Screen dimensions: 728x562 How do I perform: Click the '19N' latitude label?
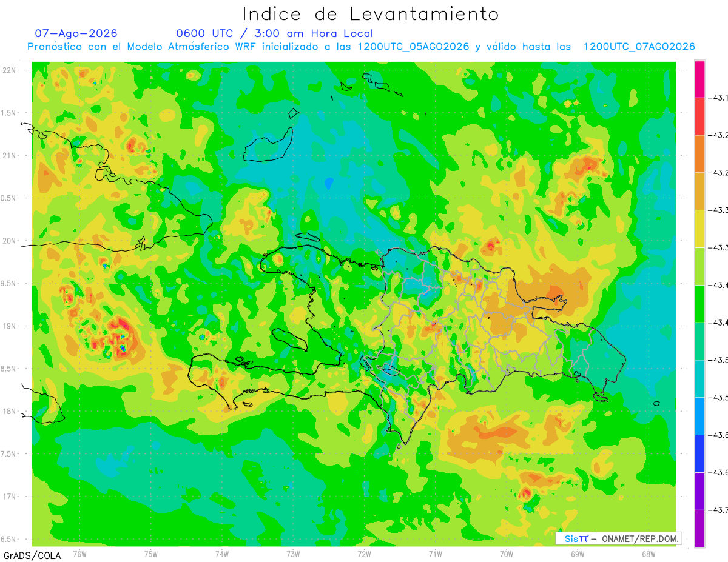pos(10,326)
